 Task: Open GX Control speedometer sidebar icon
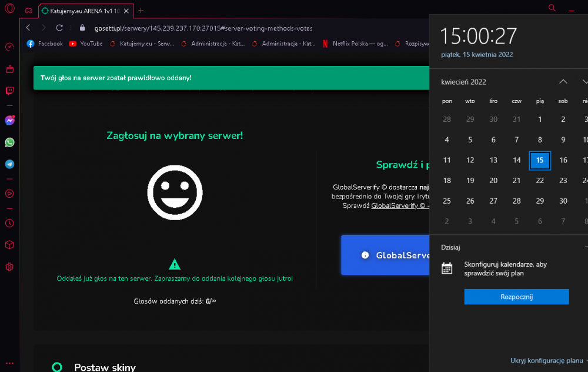click(x=10, y=47)
